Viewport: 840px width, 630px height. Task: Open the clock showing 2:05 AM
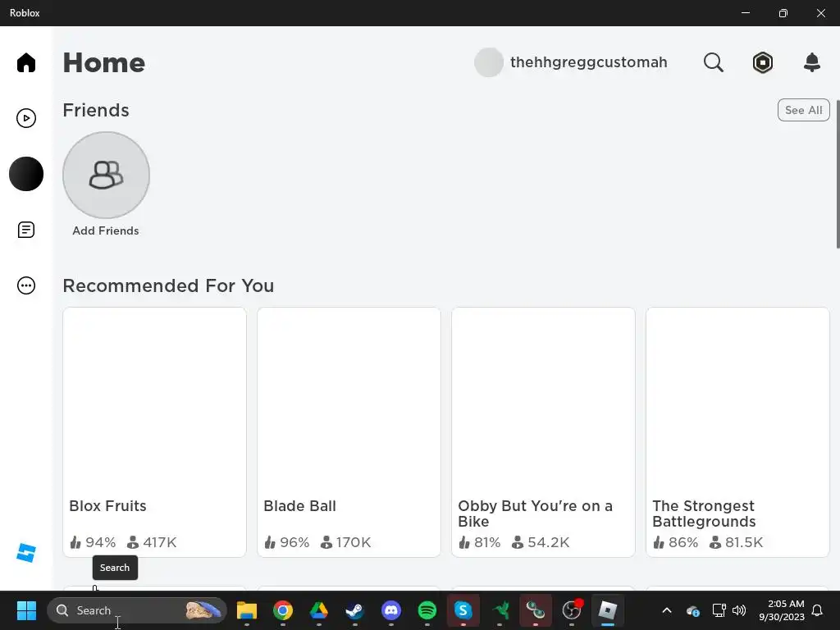782,610
